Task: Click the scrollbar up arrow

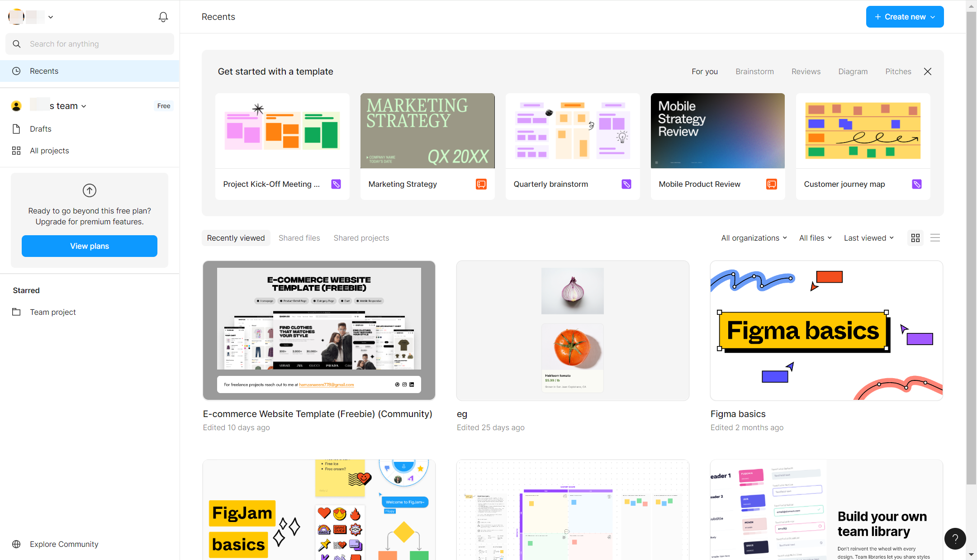Action: (x=972, y=6)
